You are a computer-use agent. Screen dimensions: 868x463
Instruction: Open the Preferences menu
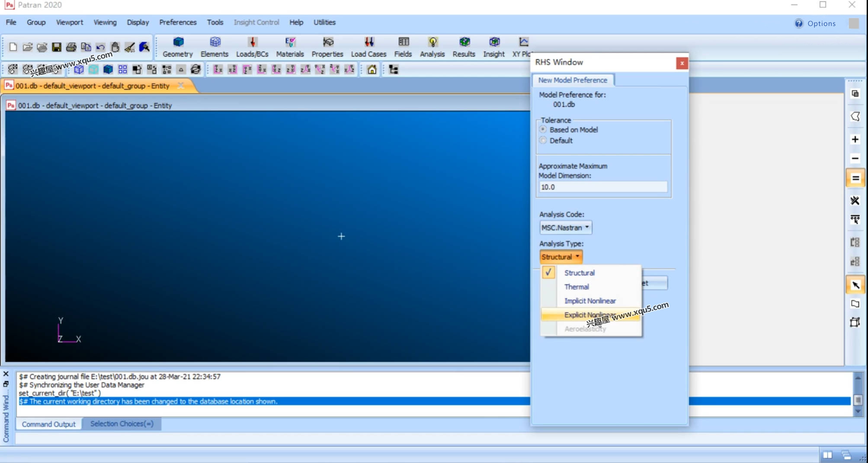[x=178, y=22]
